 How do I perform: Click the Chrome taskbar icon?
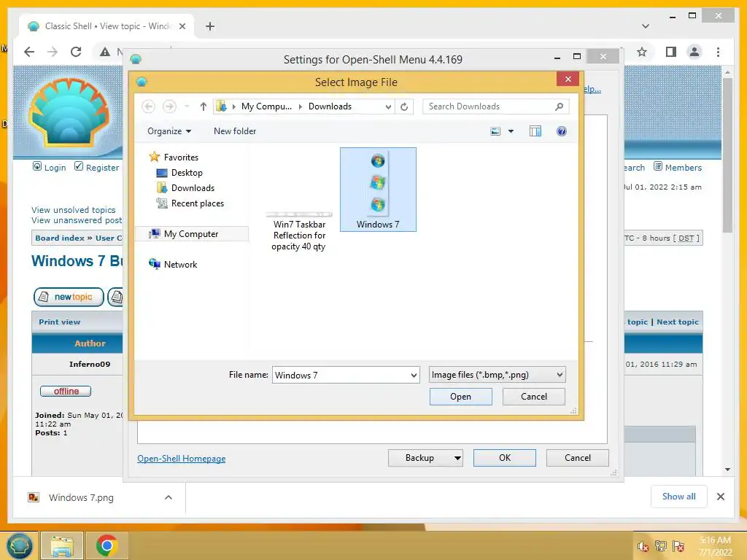[107, 545]
